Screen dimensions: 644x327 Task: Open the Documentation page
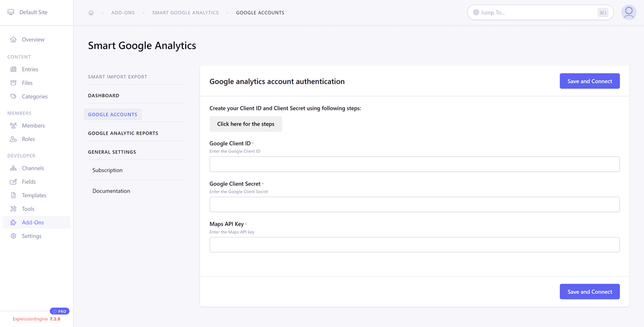click(111, 190)
